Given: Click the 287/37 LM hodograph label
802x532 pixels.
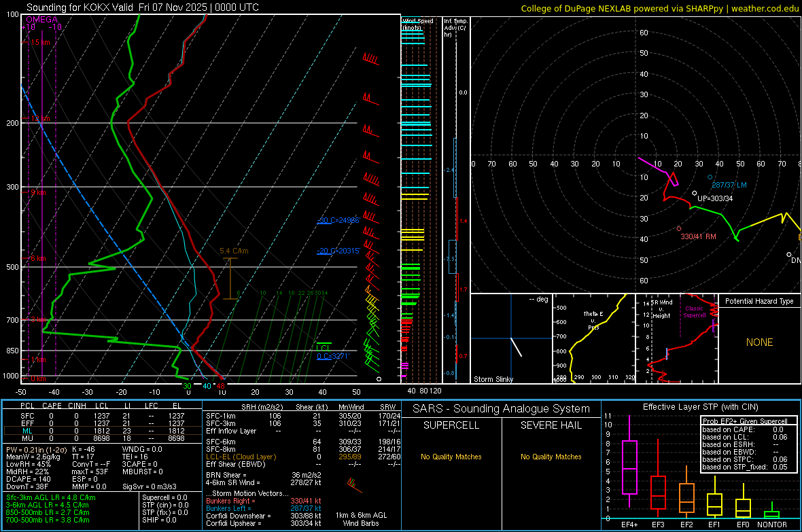Looking at the screenshot, I should pos(729,185).
